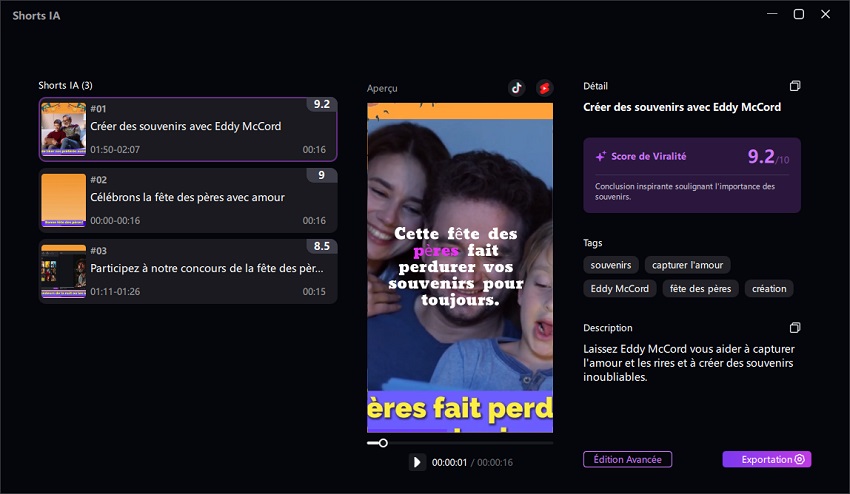Click the 'Conclusion inspirante' score explanation text
Image resolution: width=850 pixels, height=494 pixels.
click(x=685, y=191)
